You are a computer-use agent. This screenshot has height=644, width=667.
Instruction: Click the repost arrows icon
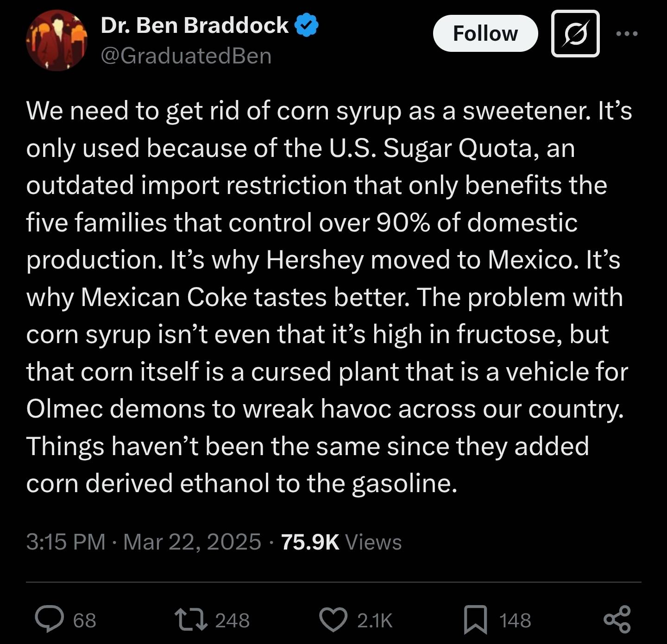point(191,619)
